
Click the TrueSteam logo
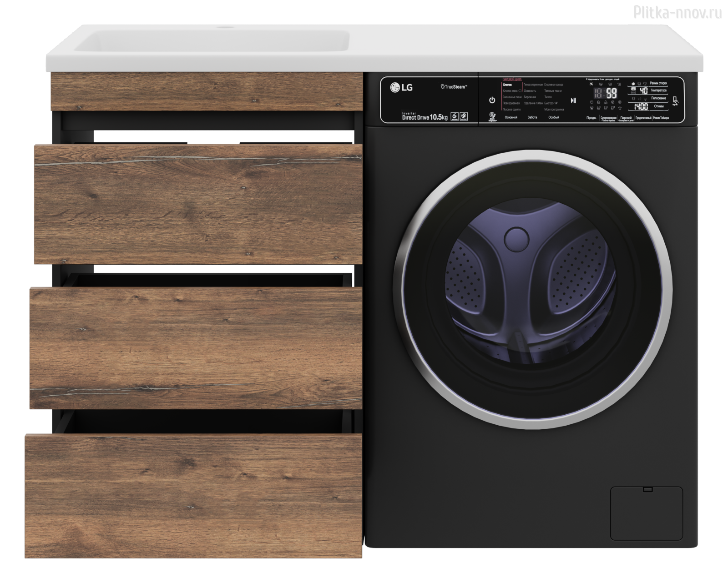453,86
